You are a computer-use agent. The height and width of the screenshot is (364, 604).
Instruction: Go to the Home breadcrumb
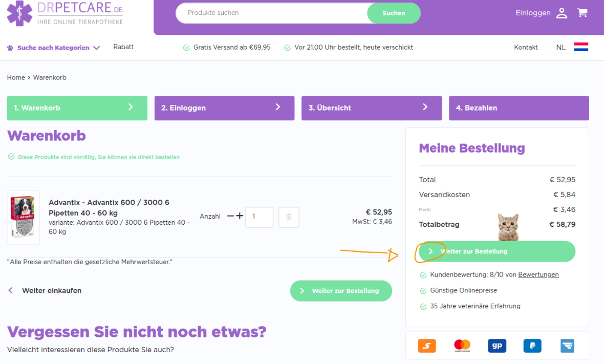[16, 77]
